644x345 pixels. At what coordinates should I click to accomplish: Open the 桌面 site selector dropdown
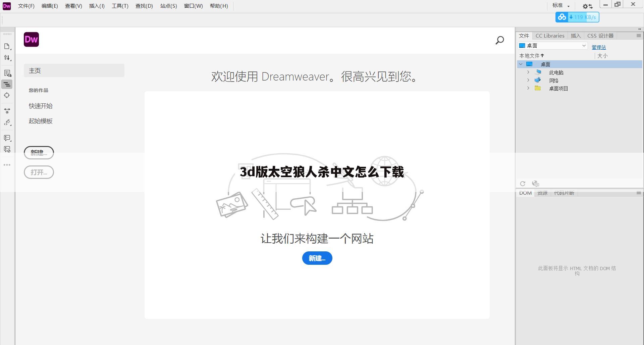tap(553, 46)
